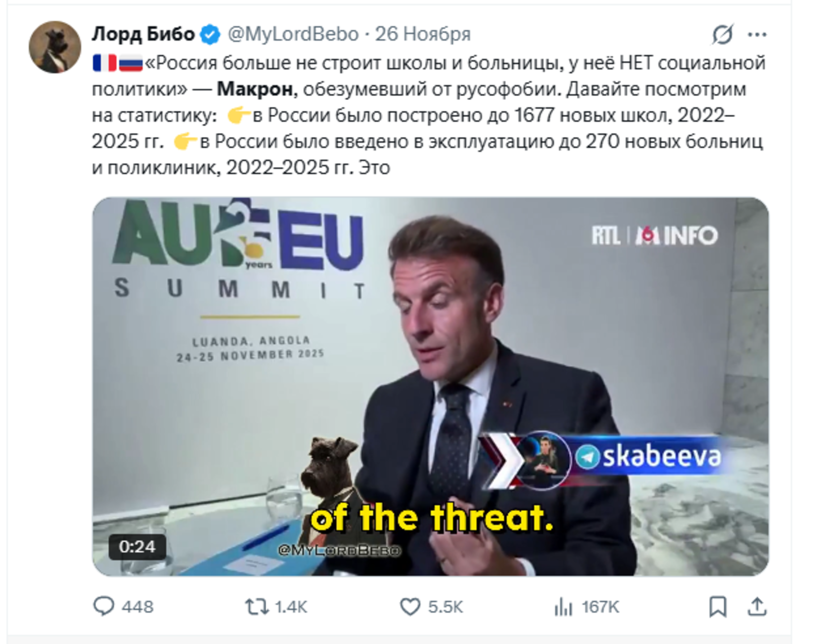Repost the tweet via retweet icon
This screenshot has width=817, height=644.
pos(257,607)
